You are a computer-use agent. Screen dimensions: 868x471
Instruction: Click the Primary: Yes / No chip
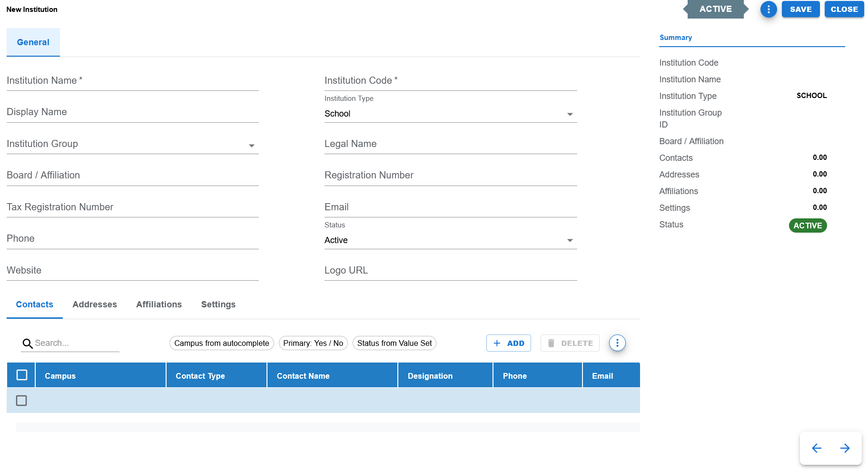coord(313,343)
